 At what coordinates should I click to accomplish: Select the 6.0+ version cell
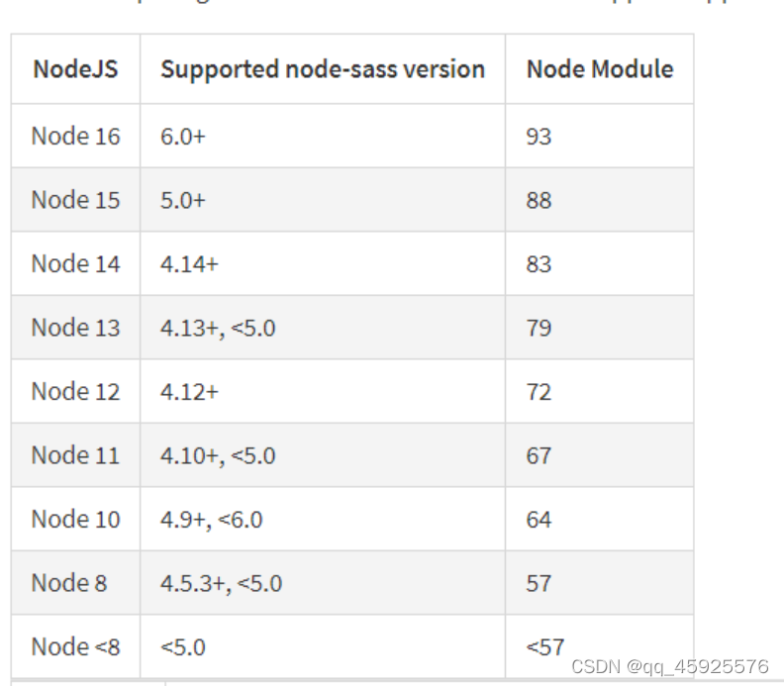coord(183,137)
